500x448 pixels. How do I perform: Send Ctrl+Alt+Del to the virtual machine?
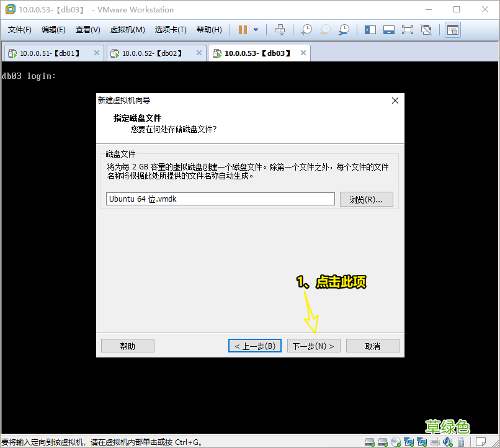(x=280, y=30)
